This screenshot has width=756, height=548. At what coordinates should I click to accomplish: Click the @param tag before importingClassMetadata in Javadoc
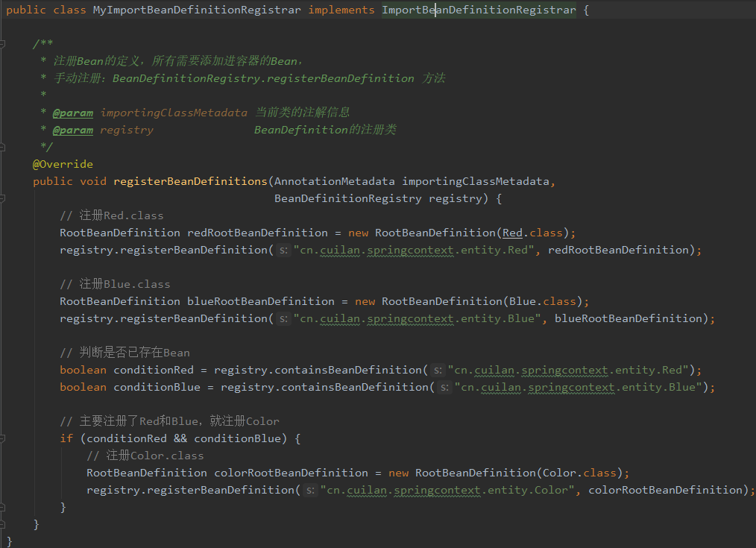[x=73, y=113]
